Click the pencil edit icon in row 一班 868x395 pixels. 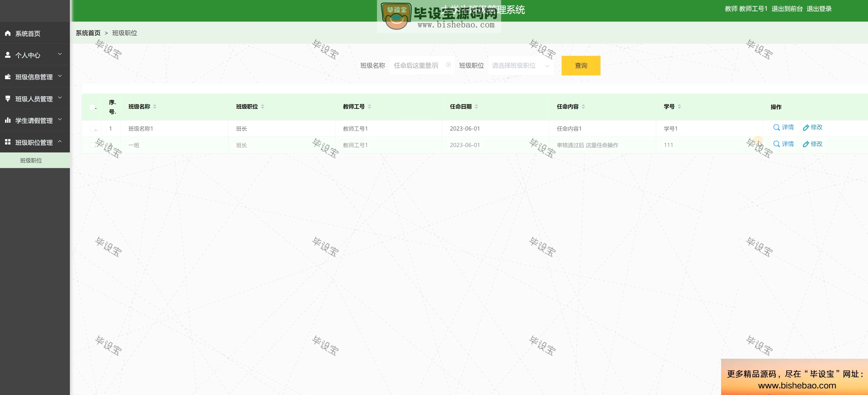click(806, 144)
